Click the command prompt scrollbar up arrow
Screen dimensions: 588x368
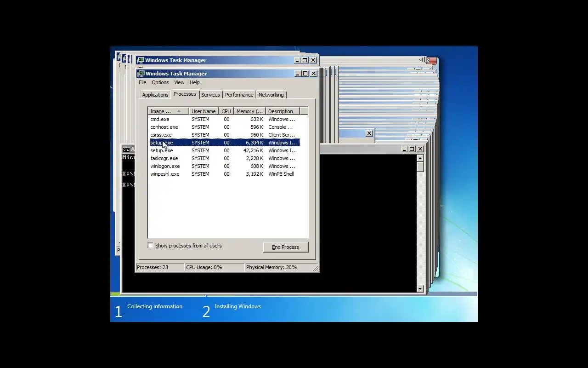(x=420, y=158)
